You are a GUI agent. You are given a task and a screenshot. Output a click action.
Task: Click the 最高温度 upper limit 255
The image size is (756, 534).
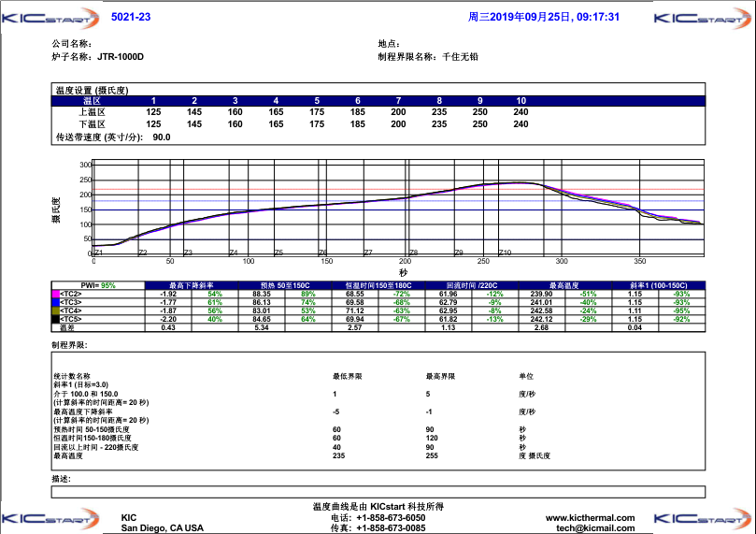[x=432, y=455]
